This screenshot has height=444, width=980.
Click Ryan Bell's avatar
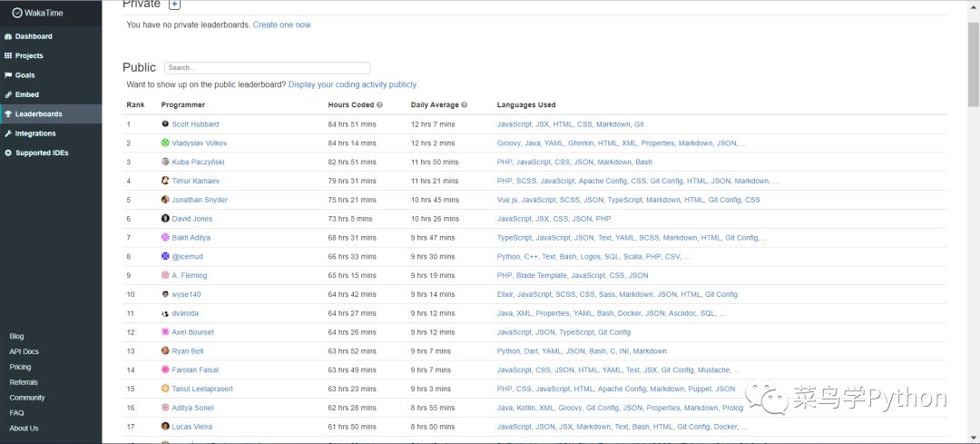[x=165, y=350]
